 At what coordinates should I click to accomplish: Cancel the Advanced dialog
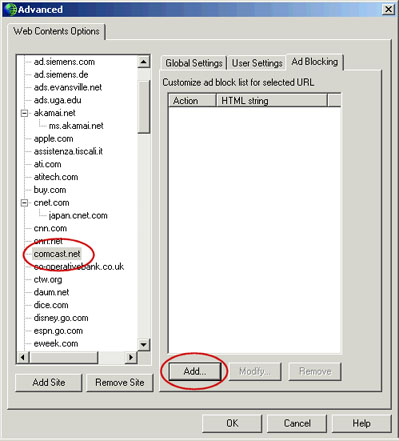coord(297,423)
